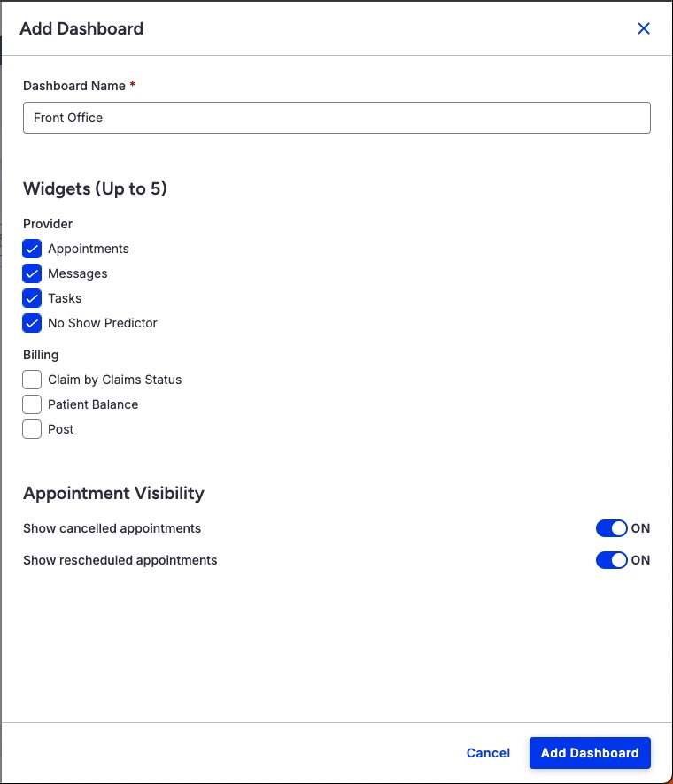
Task: Select the Post billing checkbox
Action: (x=32, y=429)
